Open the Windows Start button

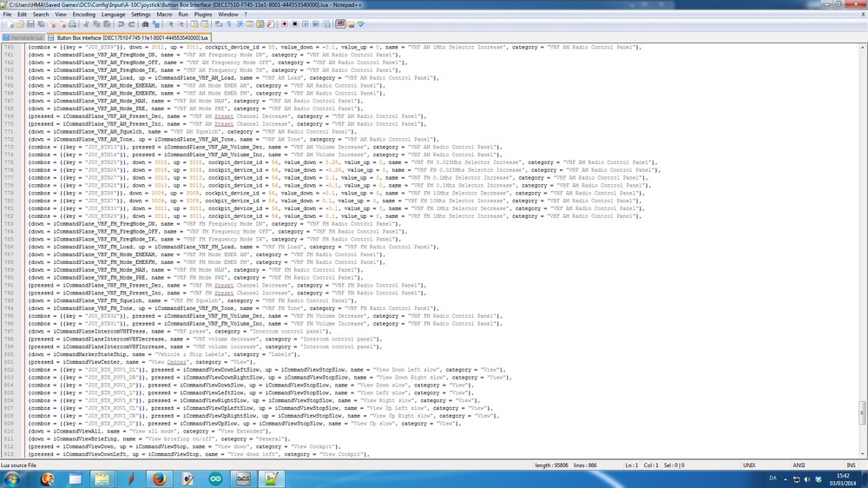click(11, 478)
